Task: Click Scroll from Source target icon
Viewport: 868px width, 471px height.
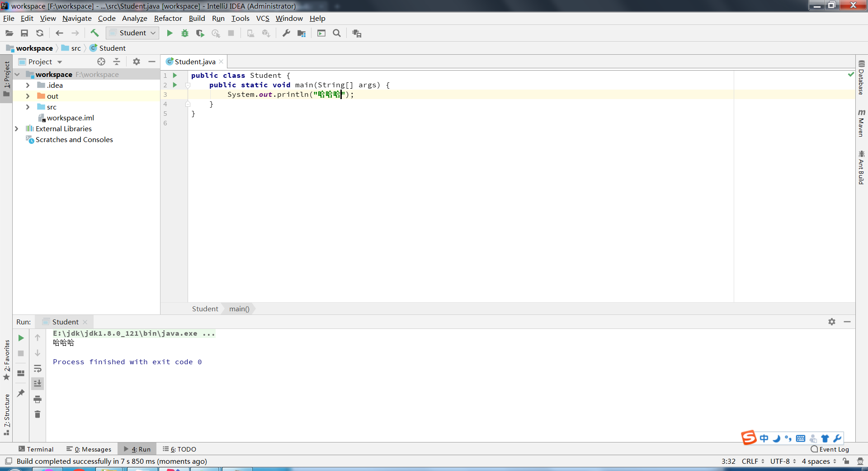Action: pos(101,62)
